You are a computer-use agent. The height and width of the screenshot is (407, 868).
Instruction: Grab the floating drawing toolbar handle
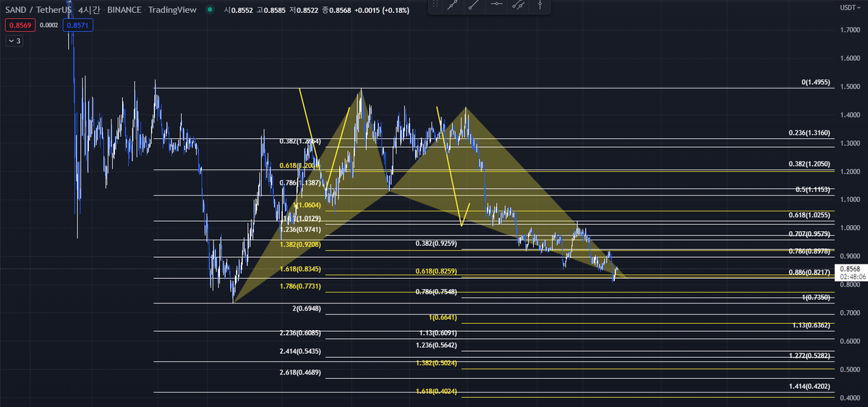[435, 5]
